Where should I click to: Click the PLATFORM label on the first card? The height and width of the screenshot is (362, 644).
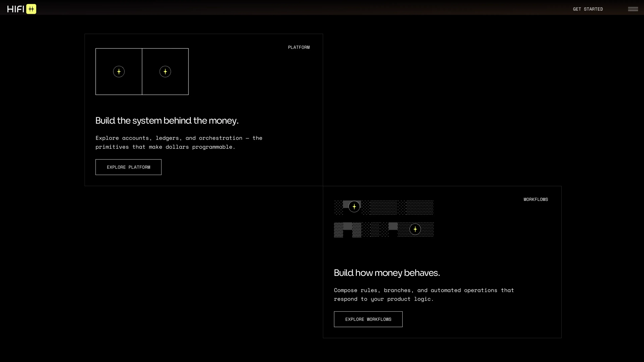[299, 47]
